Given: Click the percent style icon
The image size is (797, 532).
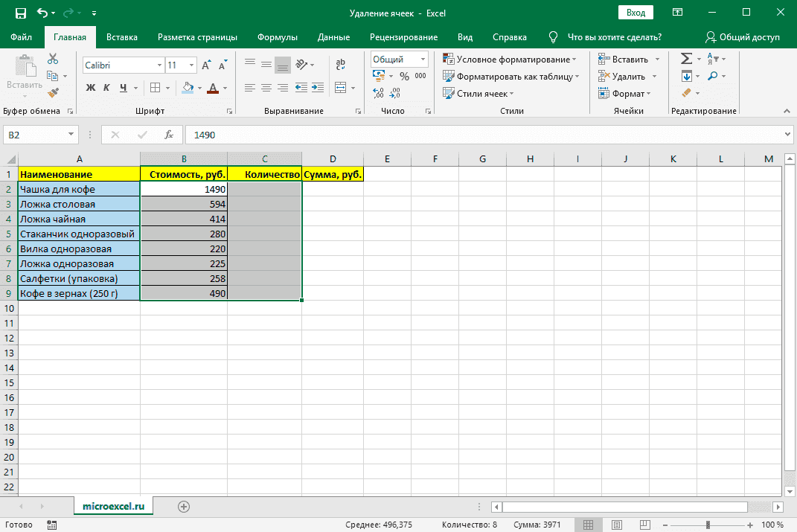Looking at the screenshot, I should click(x=404, y=76).
